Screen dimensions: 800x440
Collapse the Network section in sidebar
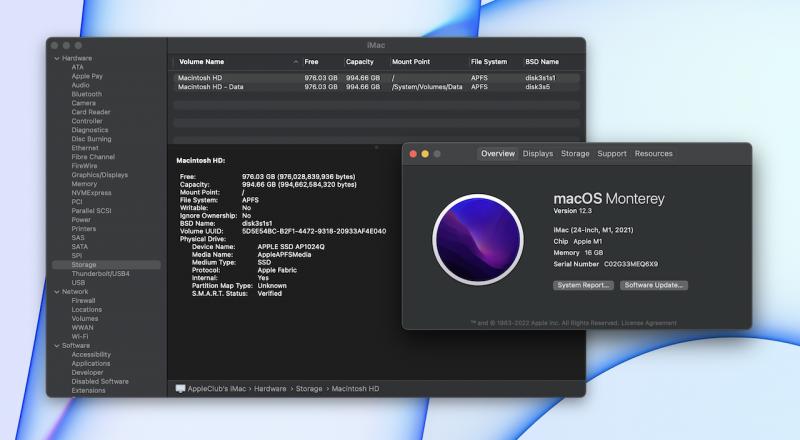57,292
